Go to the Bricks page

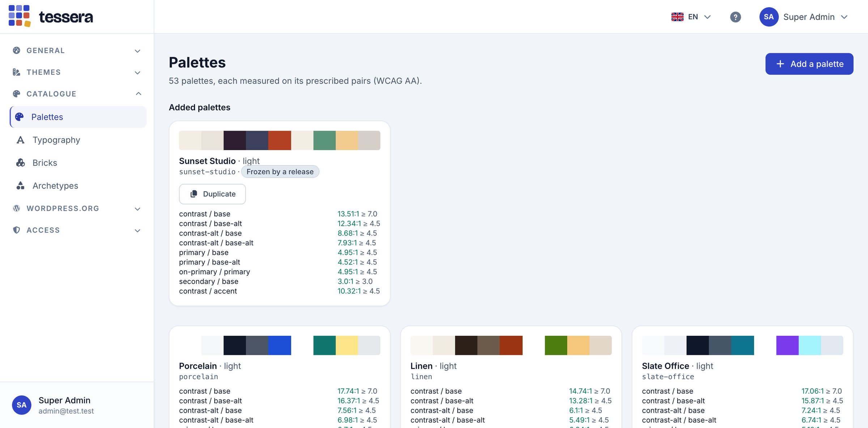[x=78, y=163]
